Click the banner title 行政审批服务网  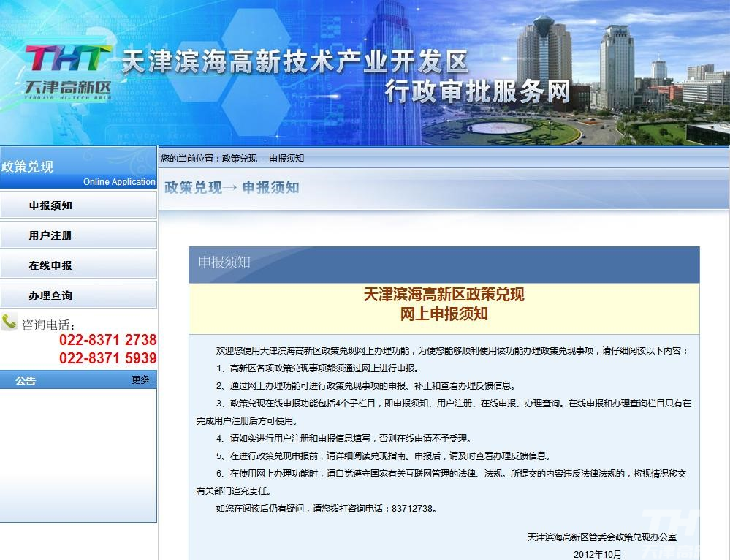click(x=478, y=91)
